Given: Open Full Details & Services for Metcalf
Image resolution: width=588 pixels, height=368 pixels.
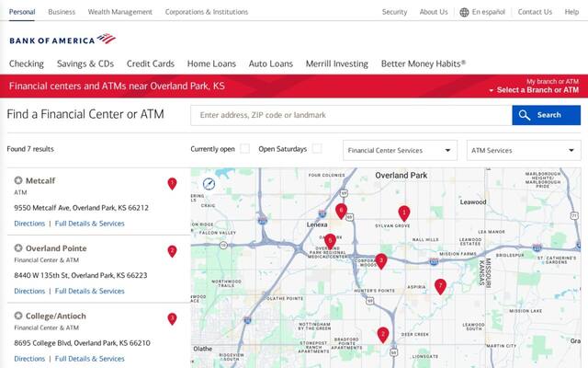Looking at the screenshot, I should [90, 224].
